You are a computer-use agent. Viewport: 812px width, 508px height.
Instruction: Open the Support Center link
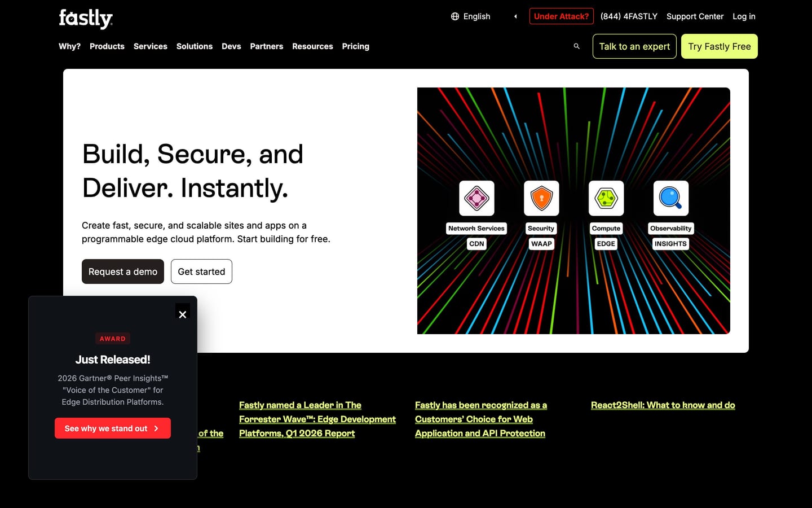click(x=695, y=16)
